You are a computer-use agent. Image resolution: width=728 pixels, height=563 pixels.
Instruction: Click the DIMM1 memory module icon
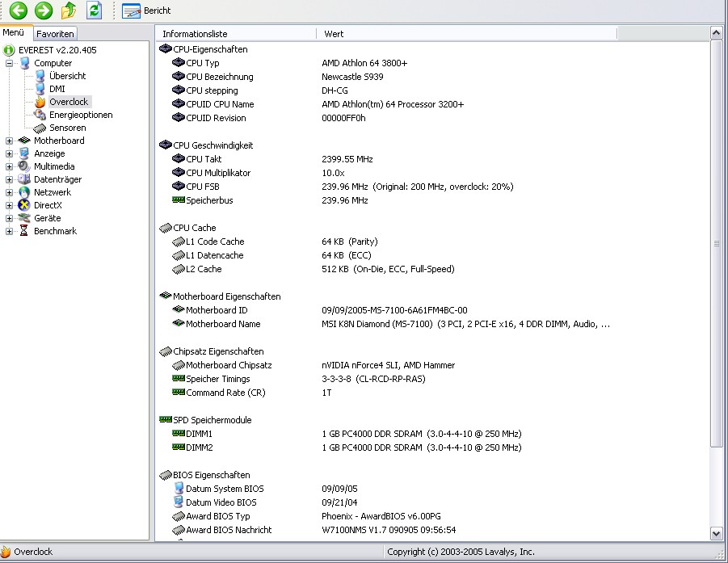(x=179, y=433)
